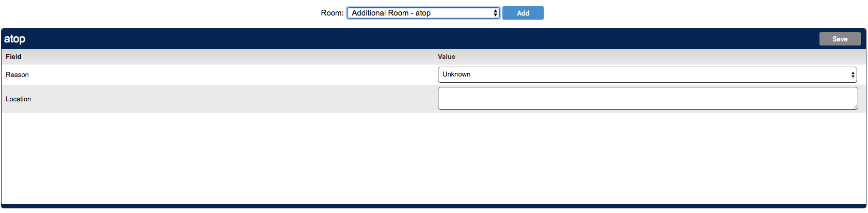
Task: Open the Room selection dropdown
Action: (x=423, y=13)
